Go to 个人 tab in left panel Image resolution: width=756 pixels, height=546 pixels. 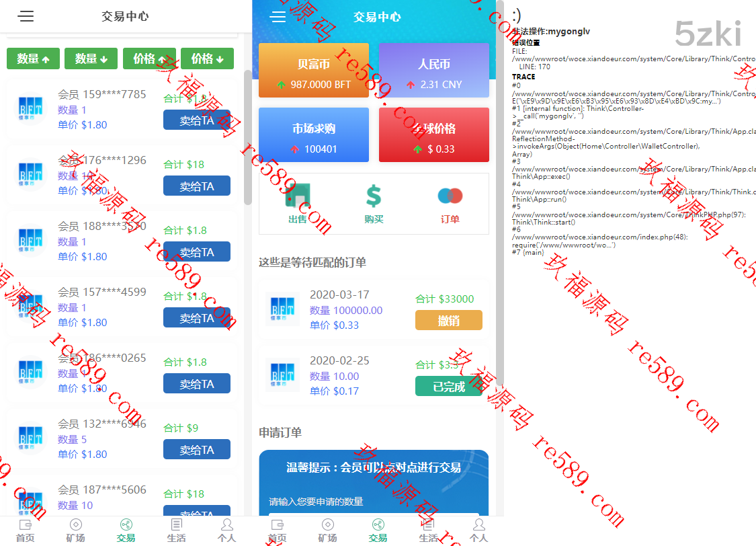click(226, 531)
